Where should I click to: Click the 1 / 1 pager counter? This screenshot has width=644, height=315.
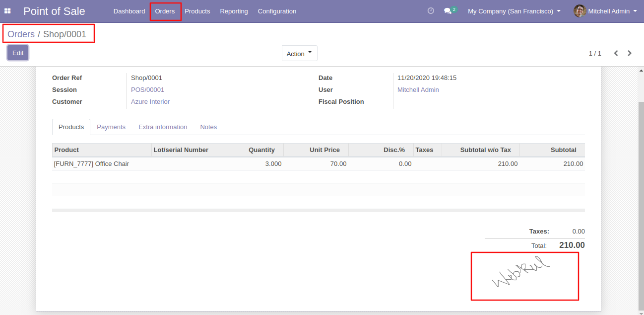click(x=595, y=53)
